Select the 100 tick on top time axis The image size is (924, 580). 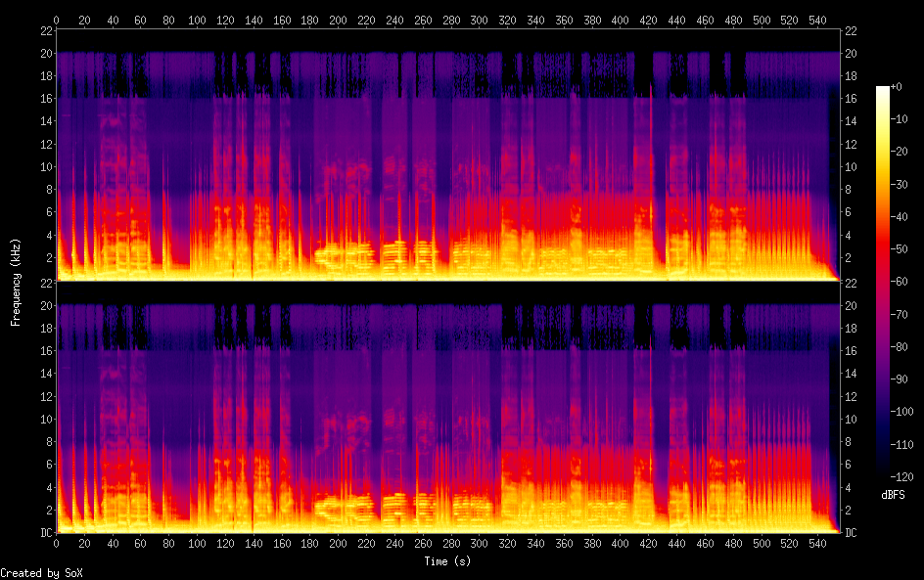point(198,20)
